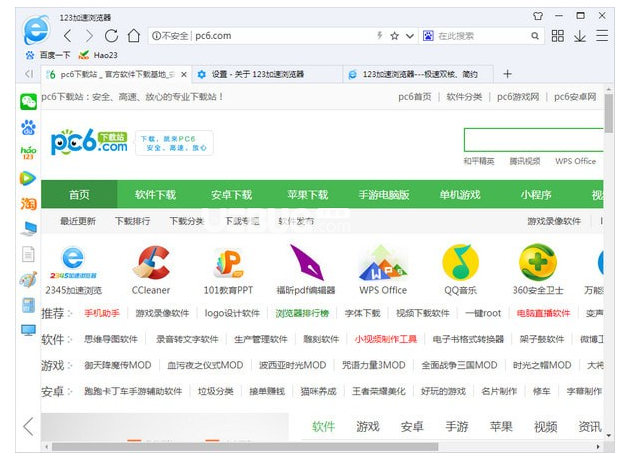Open 最近更新 sub-navigation link
This screenshot has width=623, height=460.
click(78, 221)
